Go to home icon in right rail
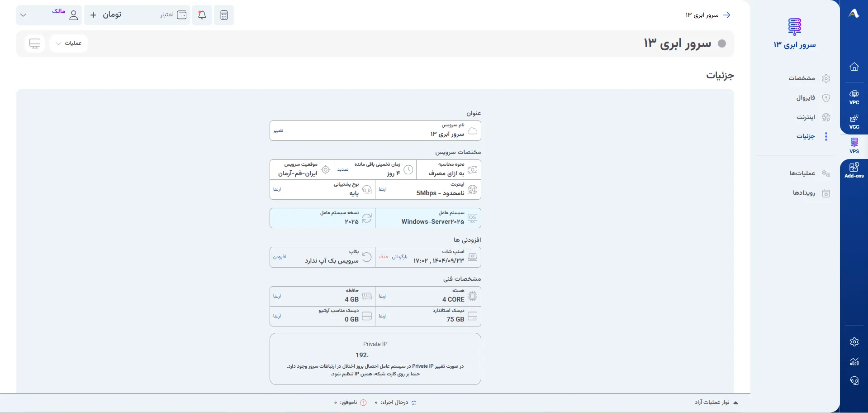The image size is (868, 413). [854, 67]
